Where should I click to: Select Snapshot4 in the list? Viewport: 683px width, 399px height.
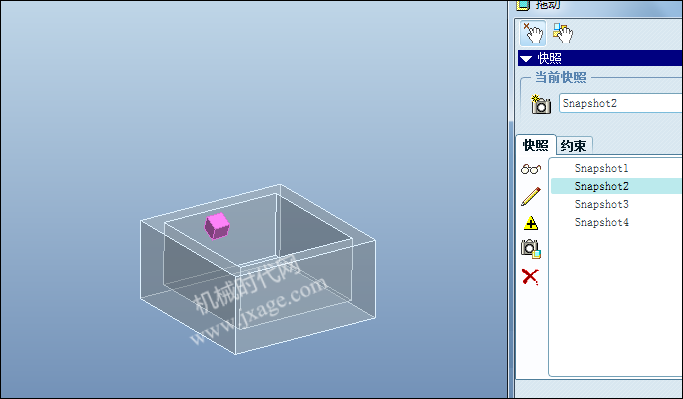(x=602, y=222)
